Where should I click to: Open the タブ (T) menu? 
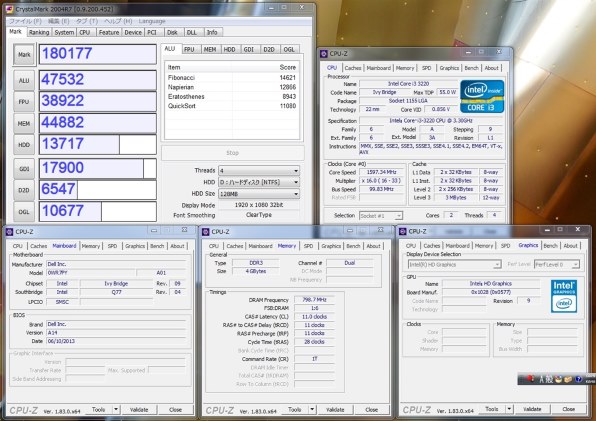coord(87,21)
